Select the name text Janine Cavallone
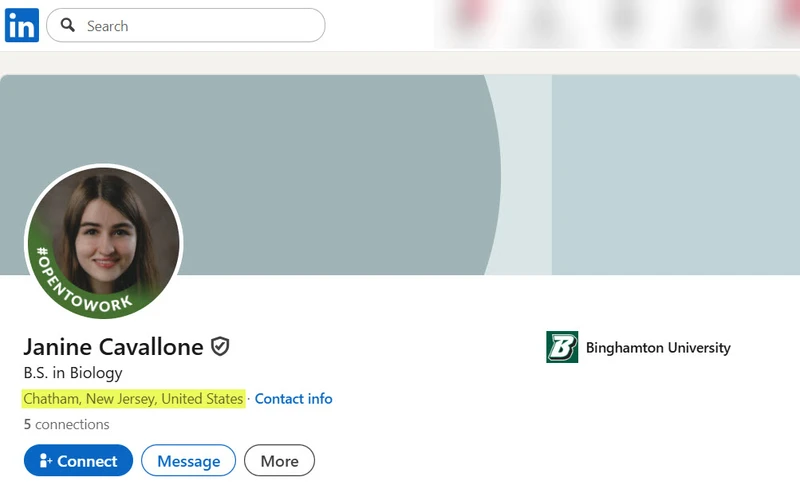Viewport: 800px width, 493px height. tap(113, 347)
